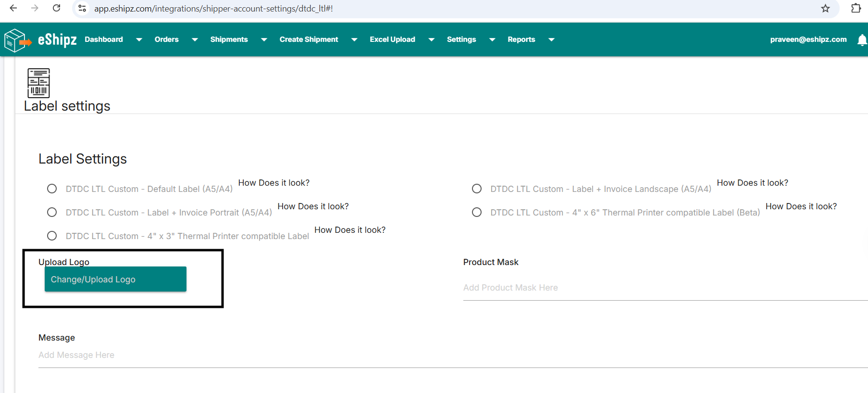This screenshot has height=393, width=868.
Task: Click the Add Message Here field
Action: click(453, 355)
